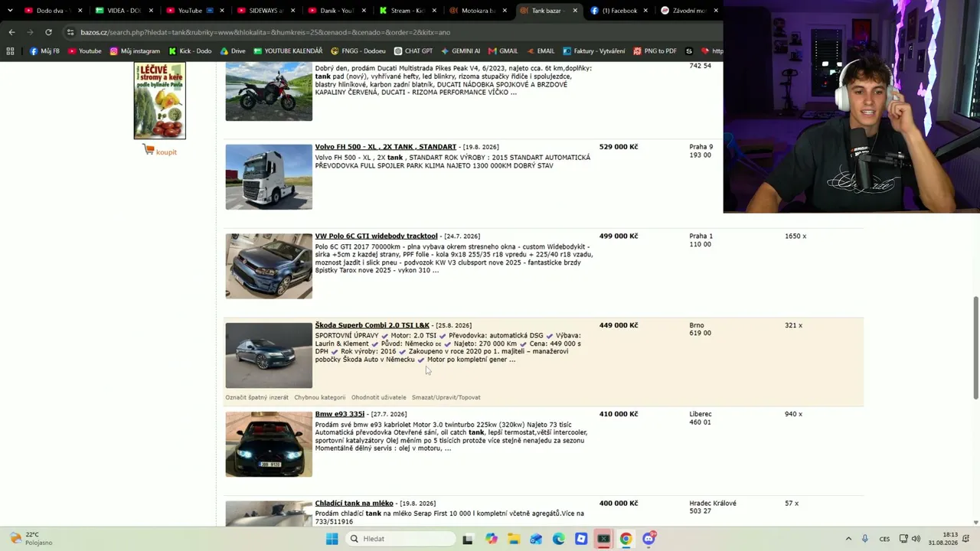Open the CES keyboard language switcher
The image size is (980, 551).
coord(884,539)
